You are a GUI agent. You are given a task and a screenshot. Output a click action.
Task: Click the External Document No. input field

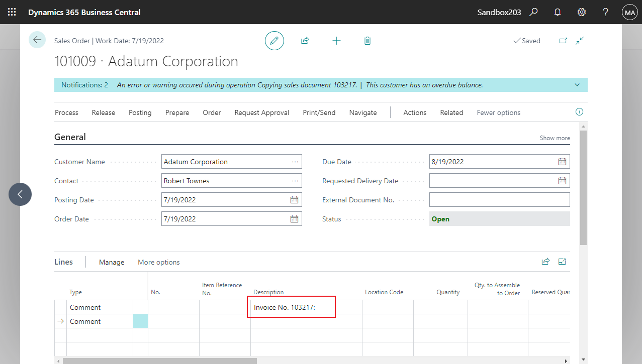coord(499,199)
